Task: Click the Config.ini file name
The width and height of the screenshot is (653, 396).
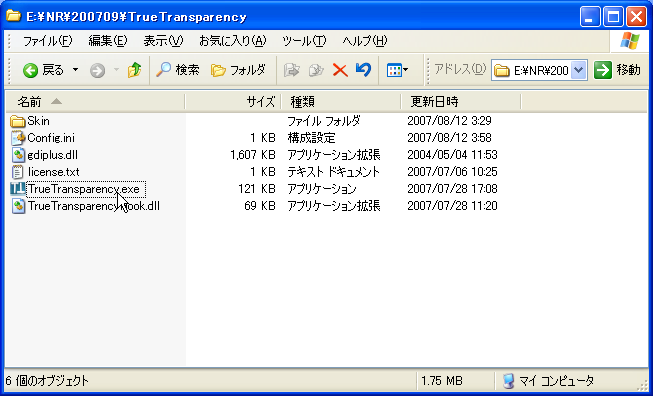Action: coord(51,138)
